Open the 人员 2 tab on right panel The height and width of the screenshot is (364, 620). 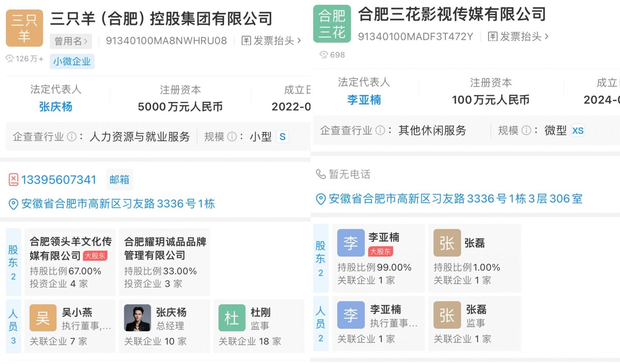coord(321,324)
